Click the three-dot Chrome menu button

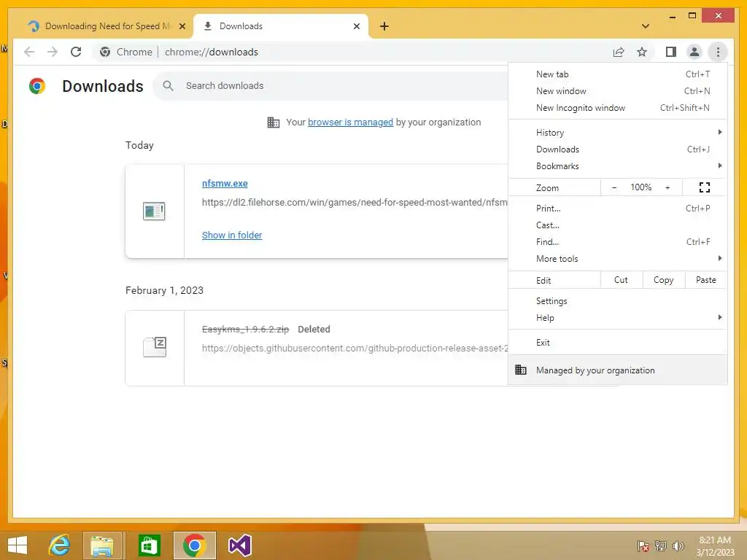pyautogui.click(x=718, y=52)
